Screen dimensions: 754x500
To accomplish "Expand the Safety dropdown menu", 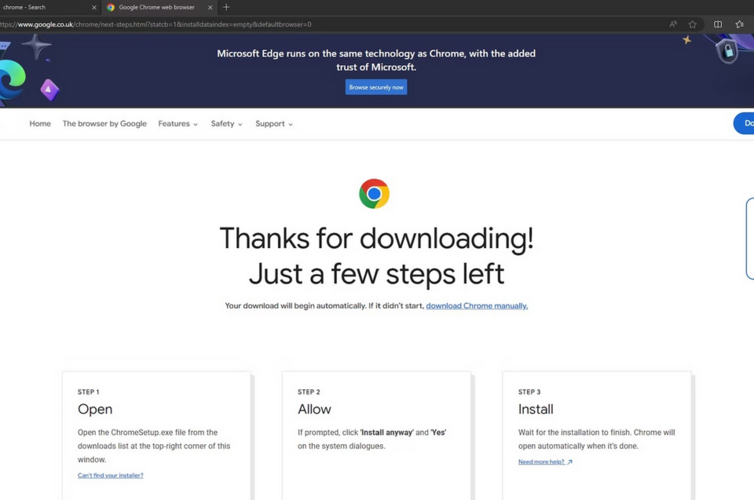I will (x=226, y=124).
